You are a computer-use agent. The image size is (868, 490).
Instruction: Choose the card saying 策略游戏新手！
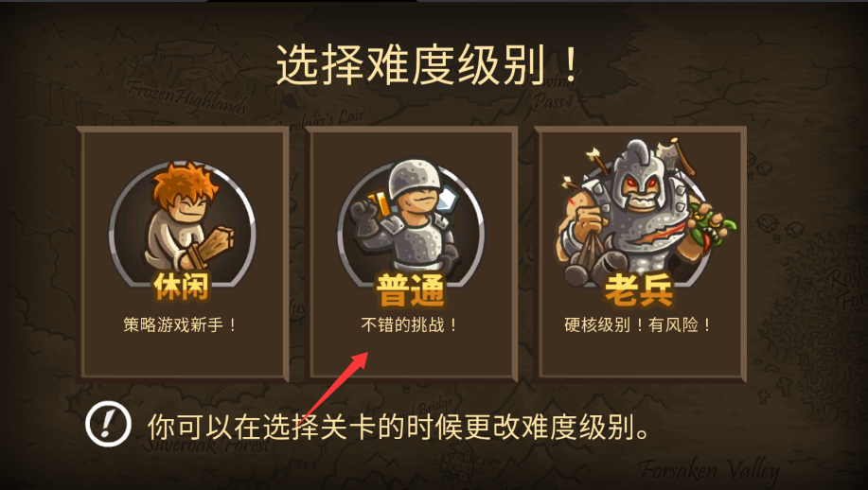[183, 254]
